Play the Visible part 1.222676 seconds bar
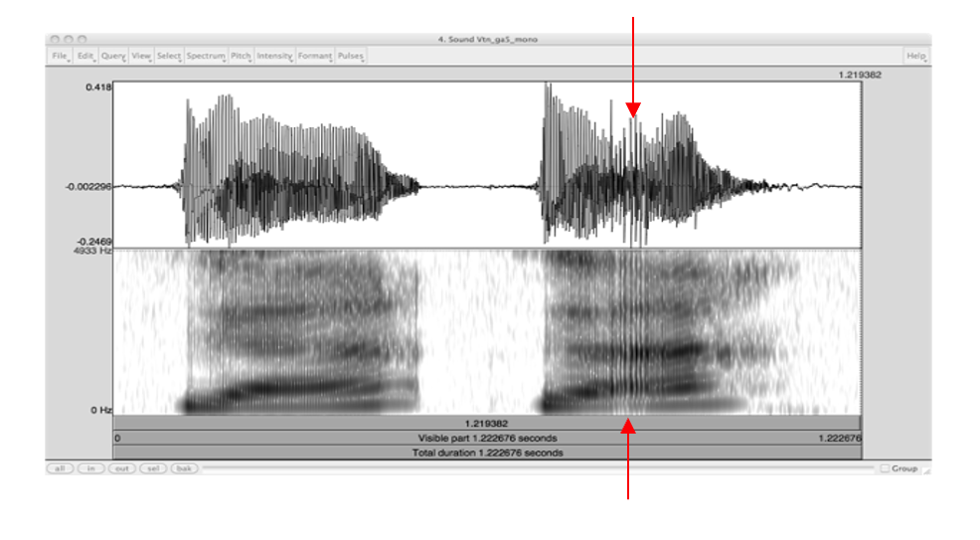This screenshot has height=540, width=980. click(x=487, y=438)
